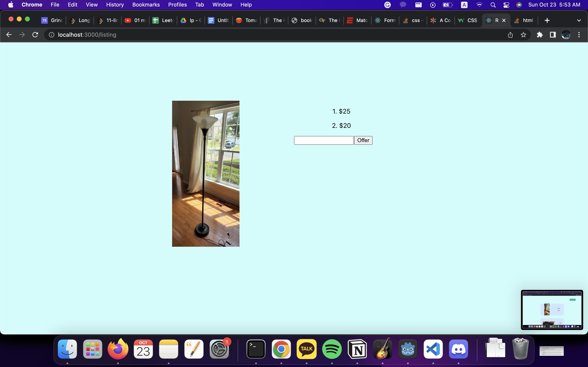Expand the tab search chevron

coord(579,20)
